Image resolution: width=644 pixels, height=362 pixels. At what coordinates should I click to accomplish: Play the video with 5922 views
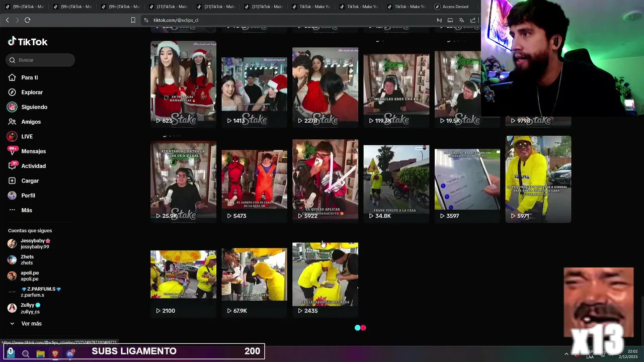(325, 180)
